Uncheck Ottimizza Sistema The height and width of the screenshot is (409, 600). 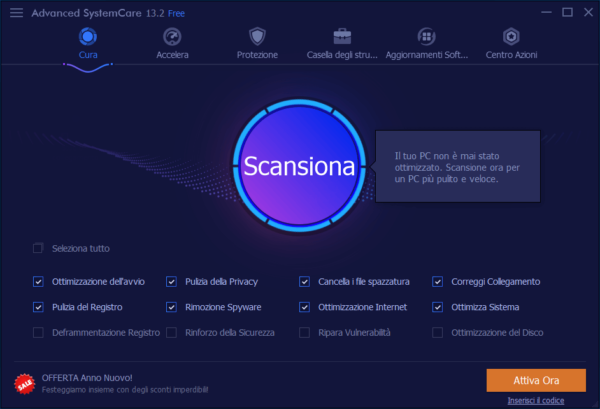coord(438,307)
